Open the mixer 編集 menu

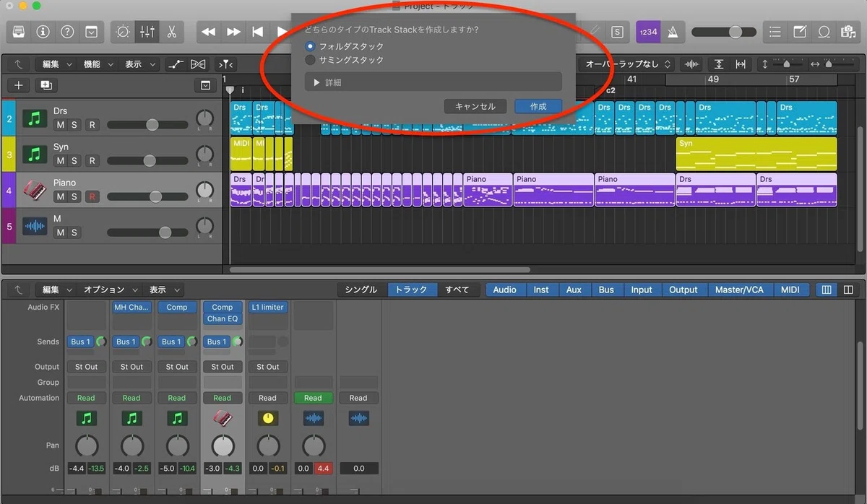(x=56, y=290)
